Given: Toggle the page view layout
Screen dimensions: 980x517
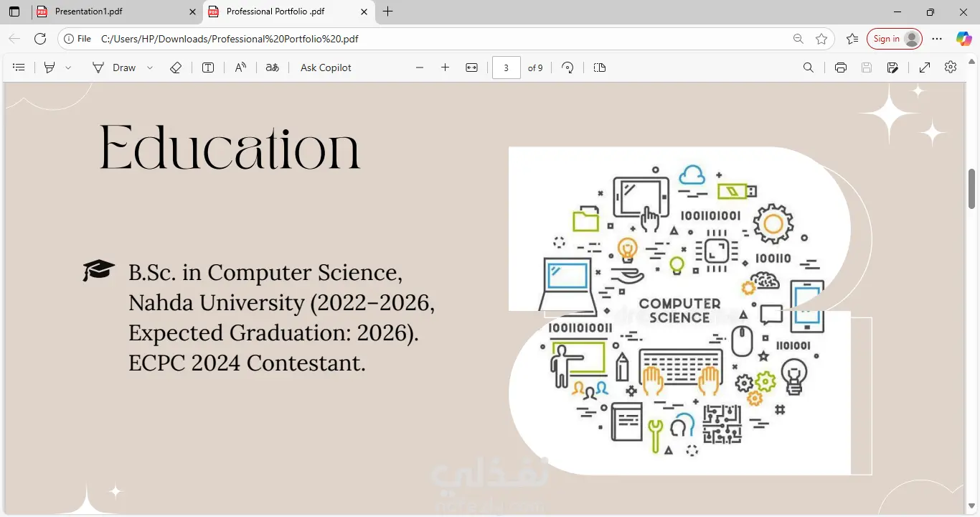Looking at the screenshot, I should pos(600,67).
